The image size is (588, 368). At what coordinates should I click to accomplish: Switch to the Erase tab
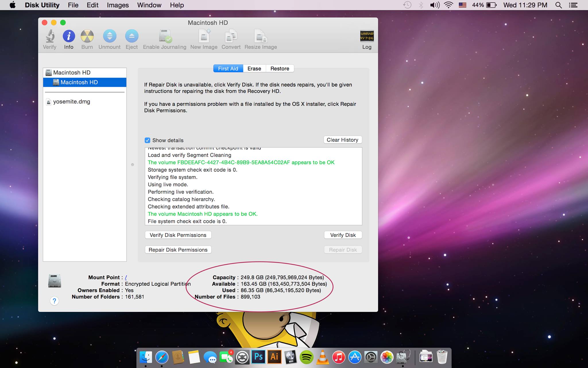[x=254, y=68]
